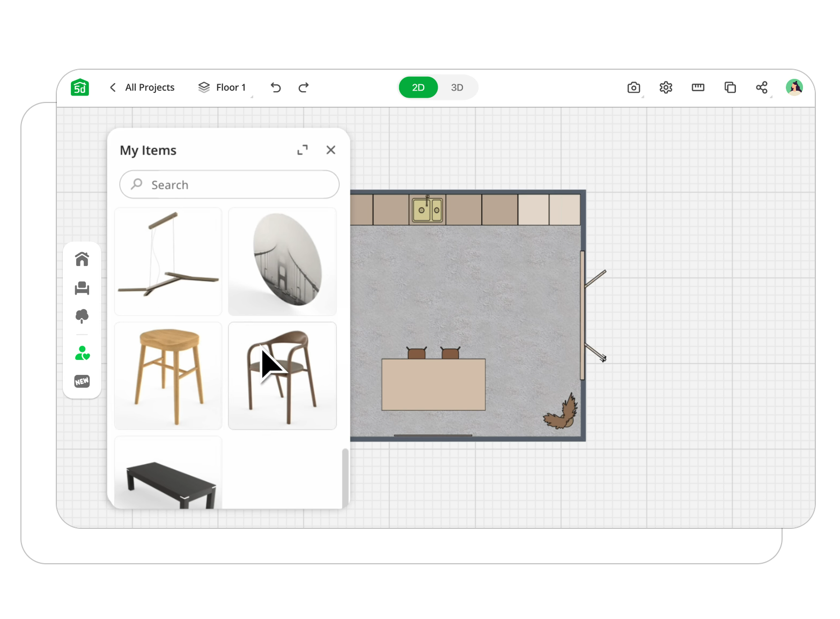This screenshot has height=619, width=840.
Task: Select the wooden stool item thumbnail
Action: click(168, 375)
